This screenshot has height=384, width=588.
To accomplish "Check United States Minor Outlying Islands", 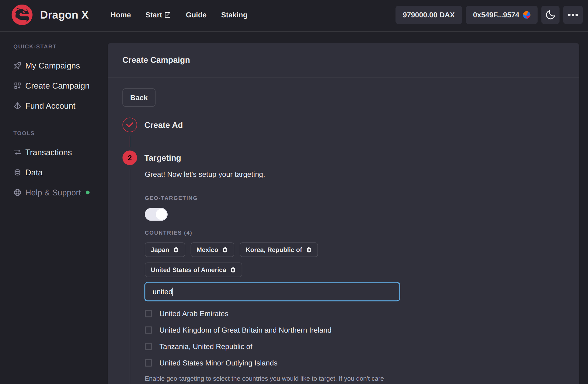I will 148,363.
